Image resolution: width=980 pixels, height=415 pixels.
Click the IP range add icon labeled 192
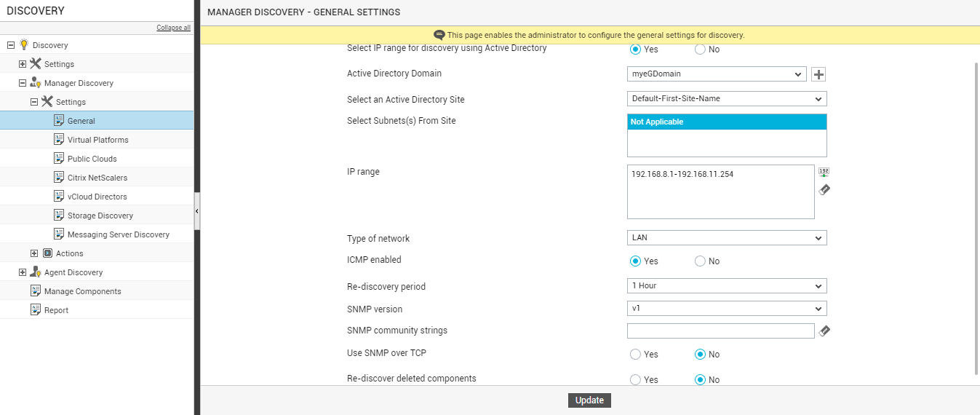tap(824, 173)
